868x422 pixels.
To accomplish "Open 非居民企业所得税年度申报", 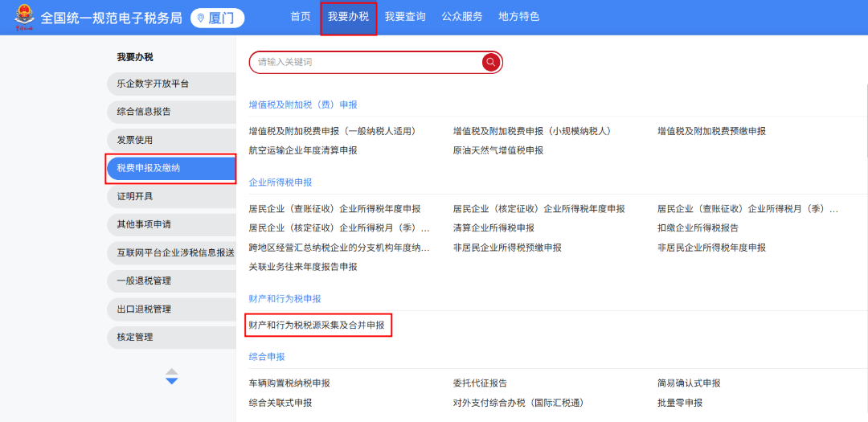I will pos(711,248).
